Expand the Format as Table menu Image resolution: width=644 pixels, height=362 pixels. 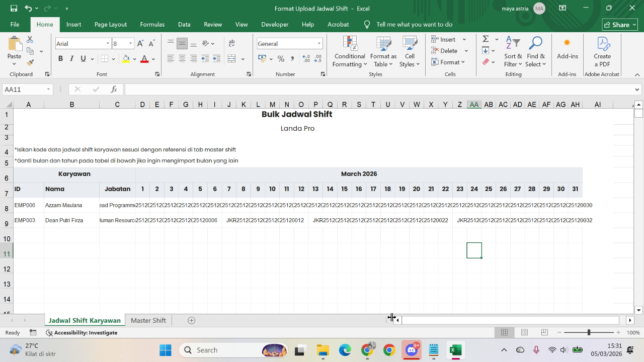[x=383, y=52]
